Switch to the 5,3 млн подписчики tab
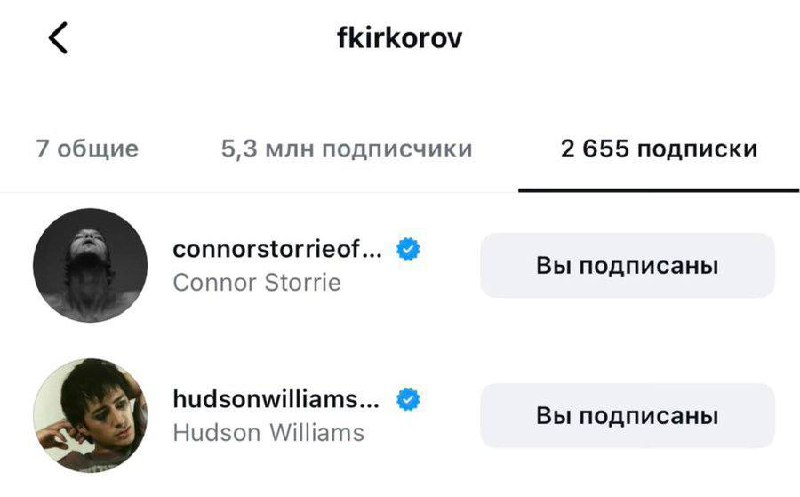 (346, 149)
